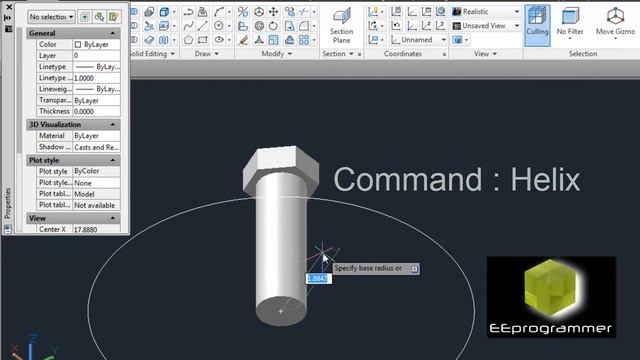Click the Thickness 0.0000 field
This screenshot has height=360, width=640.
point(96,111)
